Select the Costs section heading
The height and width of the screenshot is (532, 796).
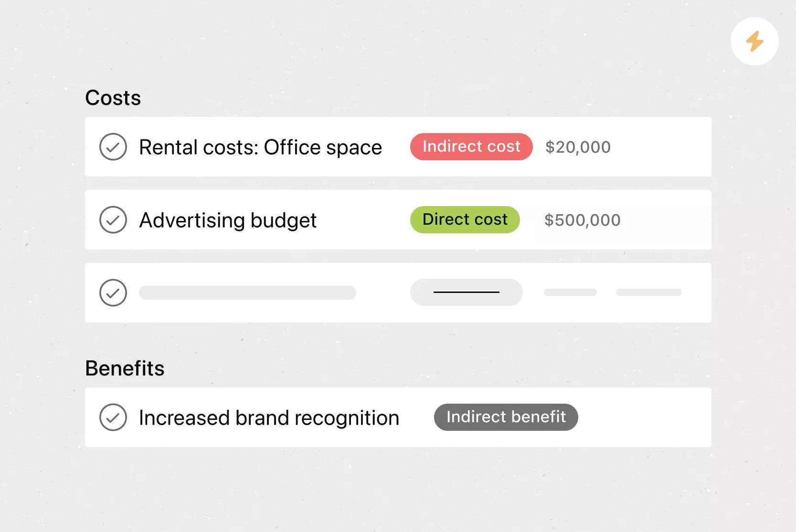tap(113, 98)
